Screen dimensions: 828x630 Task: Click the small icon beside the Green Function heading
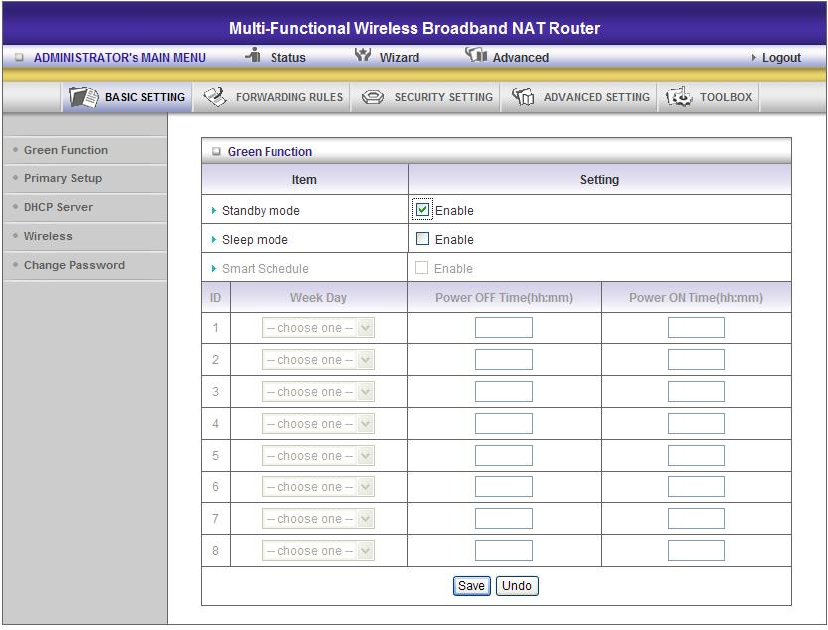click(x=215, y=152)
